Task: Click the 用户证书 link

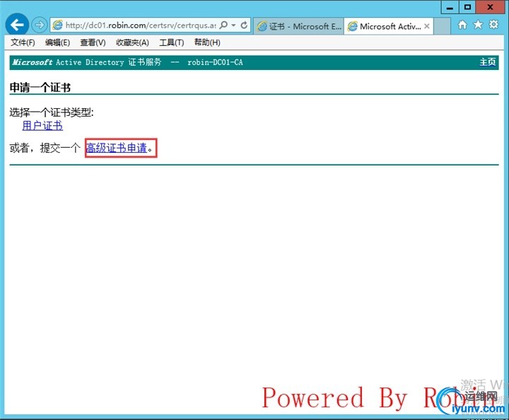Action: point(42,126)
